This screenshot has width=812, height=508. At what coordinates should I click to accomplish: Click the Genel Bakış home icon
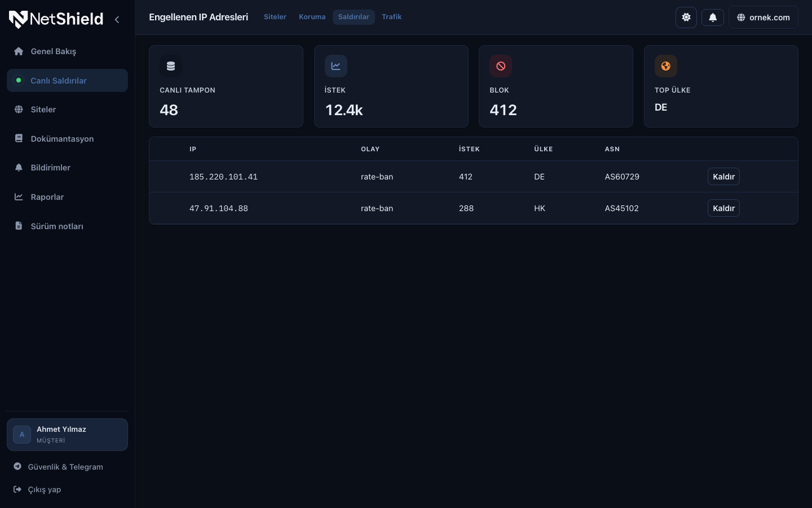[19, 51]
